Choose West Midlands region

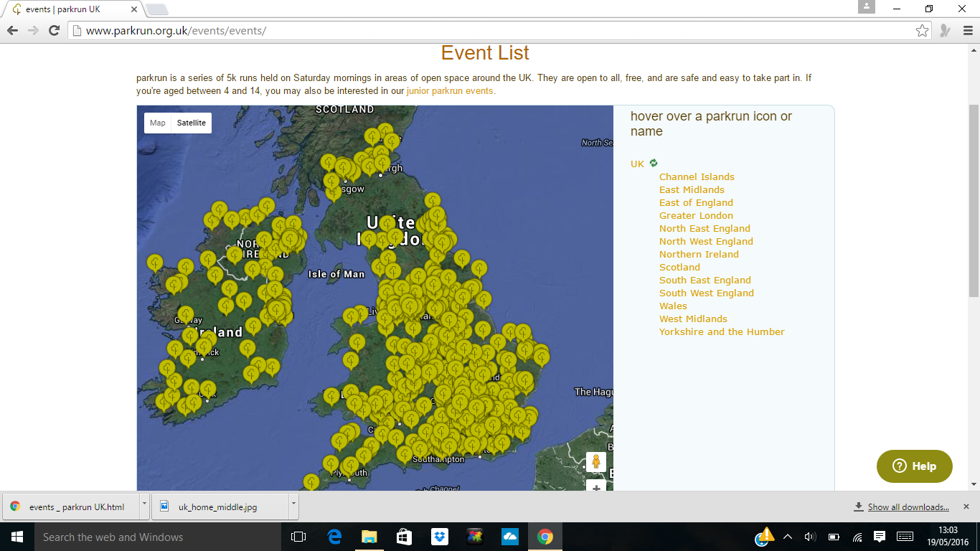click(x=693, y=319)
